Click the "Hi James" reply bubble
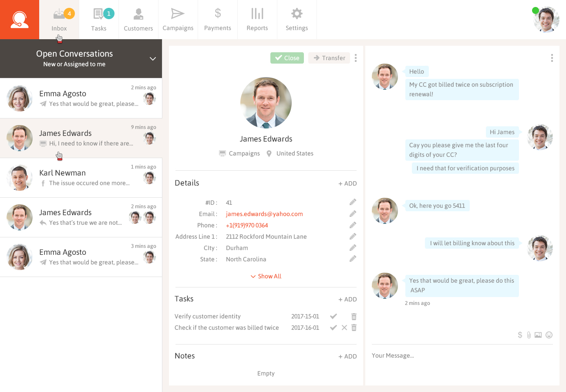The width and height of the screenshot is (566, 392). click(x=502, y=132)
